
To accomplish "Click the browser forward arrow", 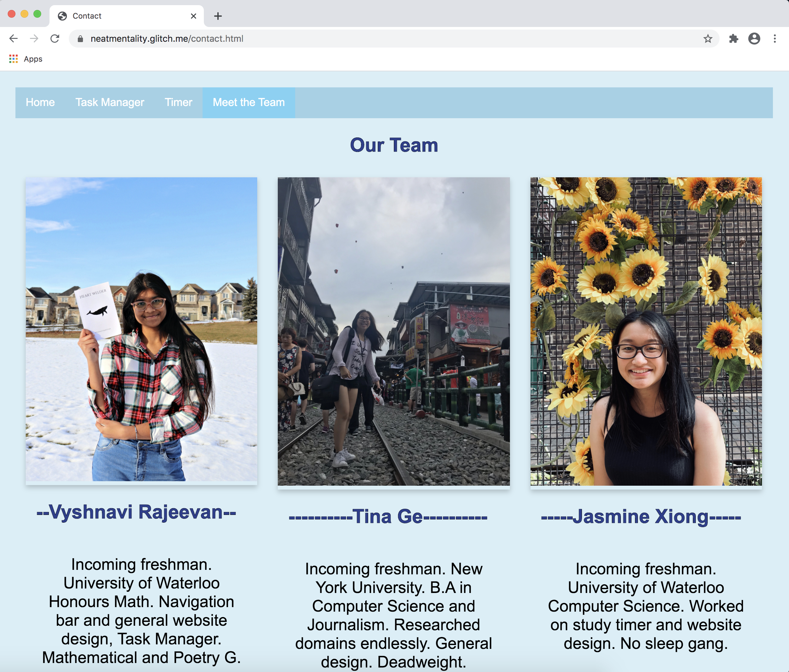I will 34,39.
